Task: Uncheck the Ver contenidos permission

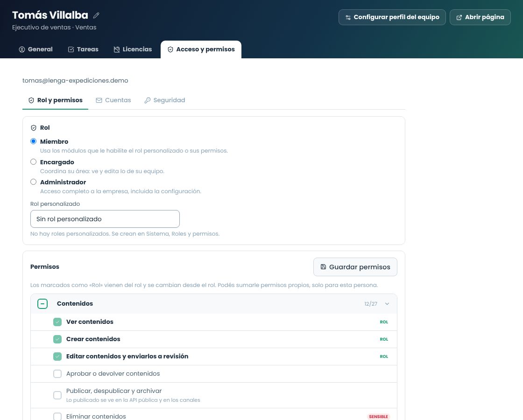Action: [57, 322]
